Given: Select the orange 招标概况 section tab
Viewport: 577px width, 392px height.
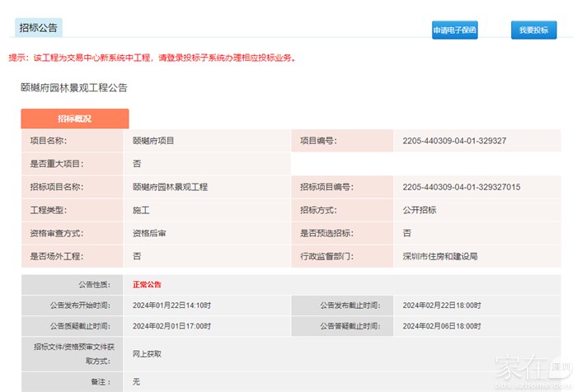Looking at the screenshot, I should [x=74, y=119].
